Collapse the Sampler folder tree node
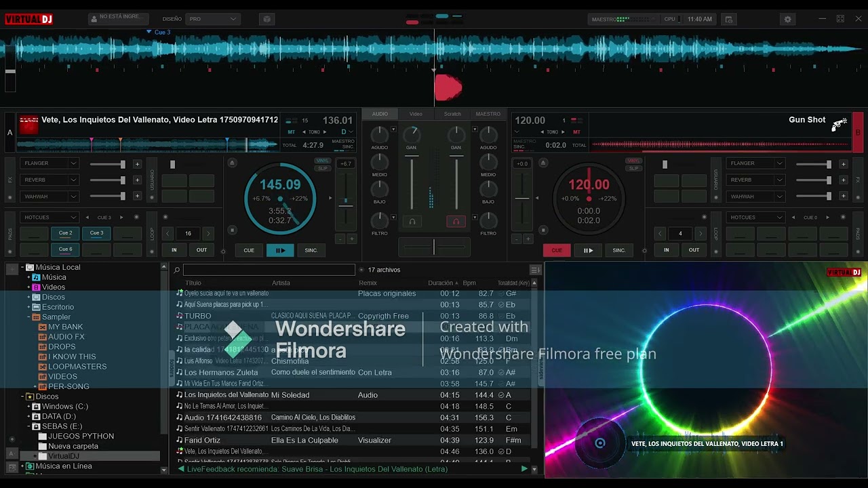Screen dimensions: 868x488 click(28, 317)
